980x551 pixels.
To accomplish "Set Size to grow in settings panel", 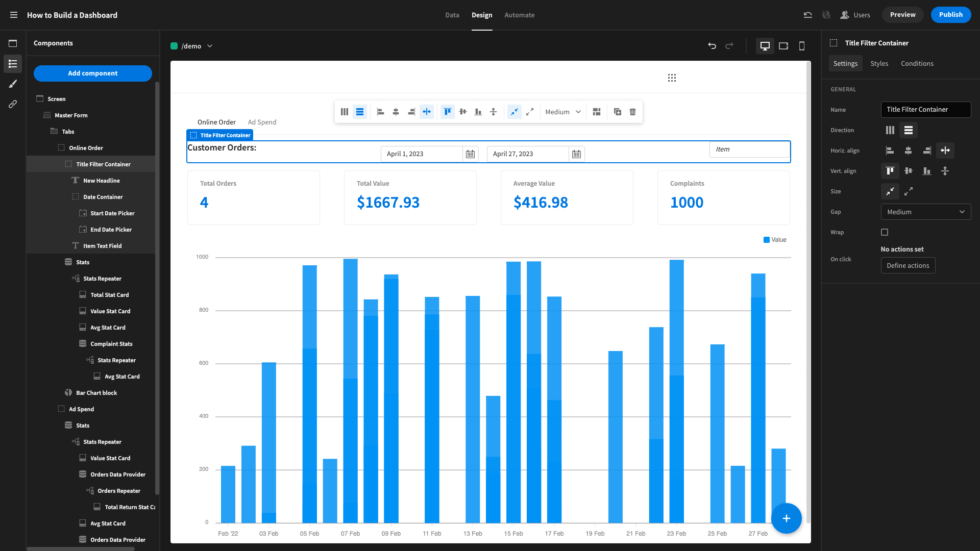I will click(x=909, y=191).
